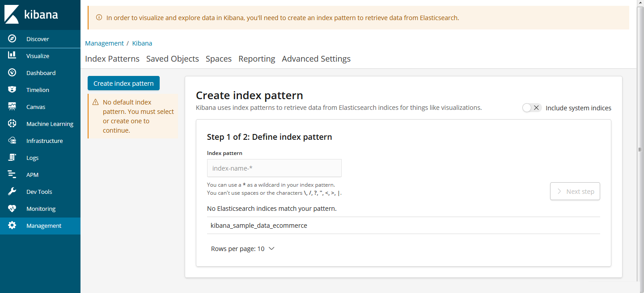This screenshot has width=644, height=293.
Task: Open Monitoring via heartbeat icon
Action: tap(12, 208)
